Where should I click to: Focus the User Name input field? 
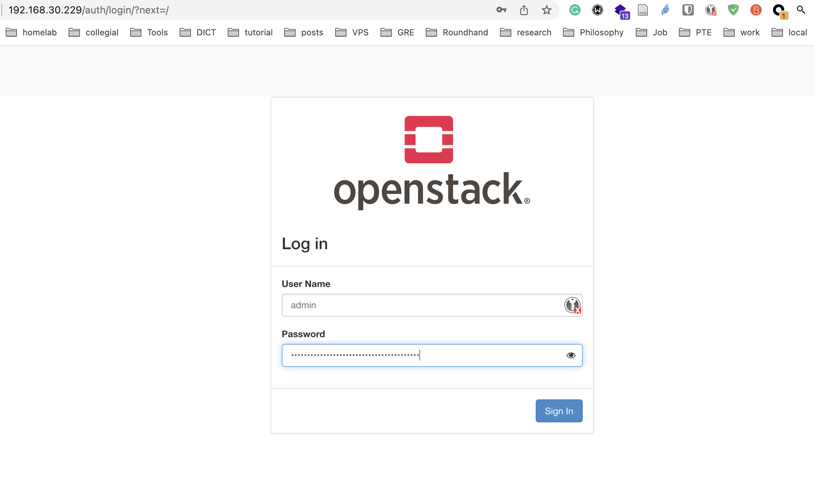[421, 305]
